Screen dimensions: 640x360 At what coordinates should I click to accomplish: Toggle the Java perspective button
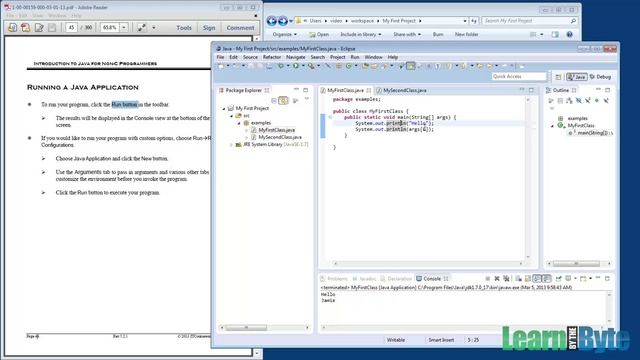tap(576, 77)
